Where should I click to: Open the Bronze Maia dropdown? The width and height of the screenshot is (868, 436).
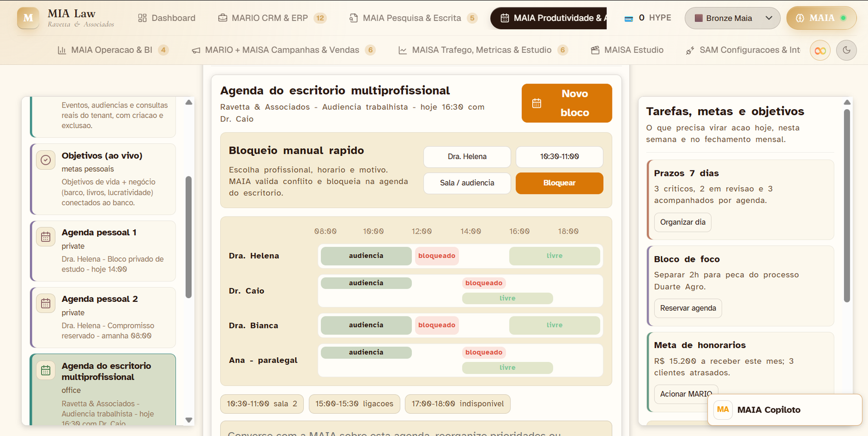tap(732, 18)
